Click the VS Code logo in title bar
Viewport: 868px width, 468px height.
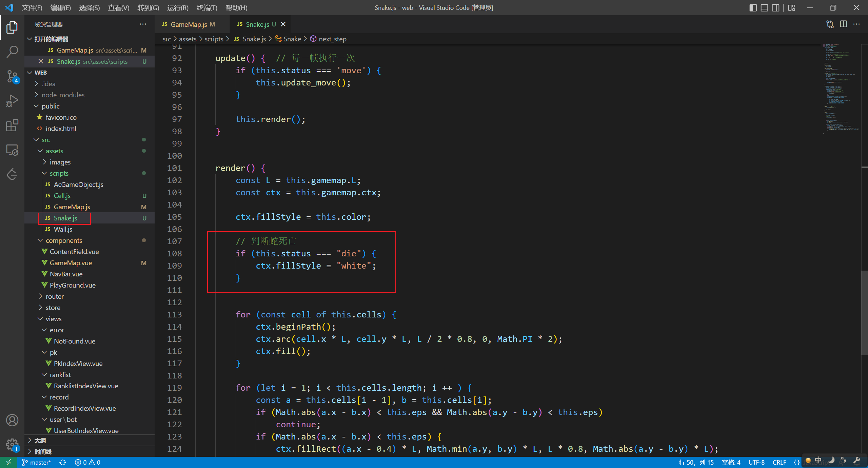tap(9, 7)
